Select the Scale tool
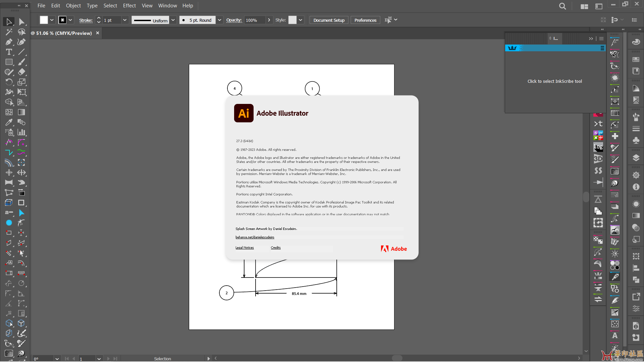The height and width of the screenshot is (362, 644). (21, 82)
